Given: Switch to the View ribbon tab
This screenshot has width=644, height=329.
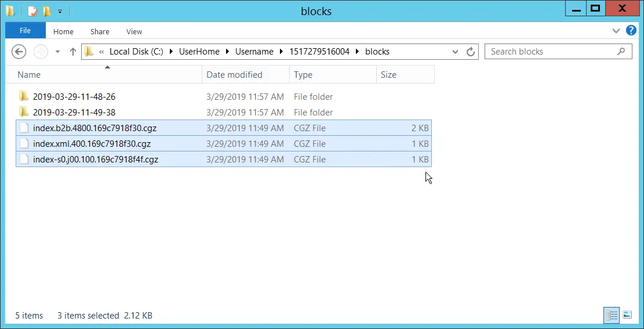Looking at the screenshot, I should coord(134,31).
